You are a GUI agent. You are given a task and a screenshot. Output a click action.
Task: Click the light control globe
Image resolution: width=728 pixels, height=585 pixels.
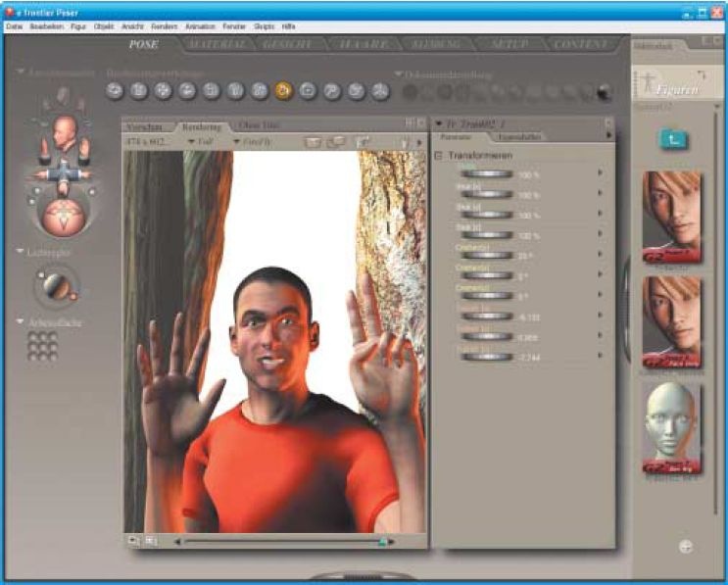58,286
